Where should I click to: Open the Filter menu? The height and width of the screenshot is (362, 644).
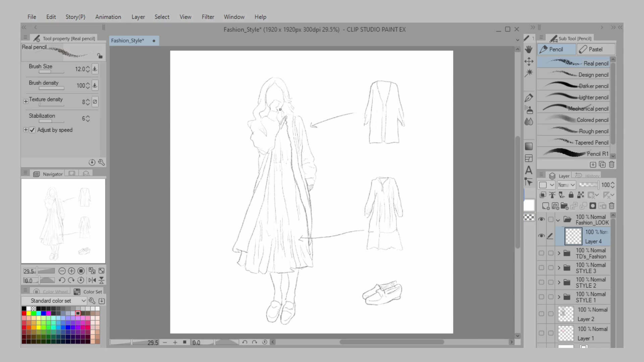pos(208,17)
